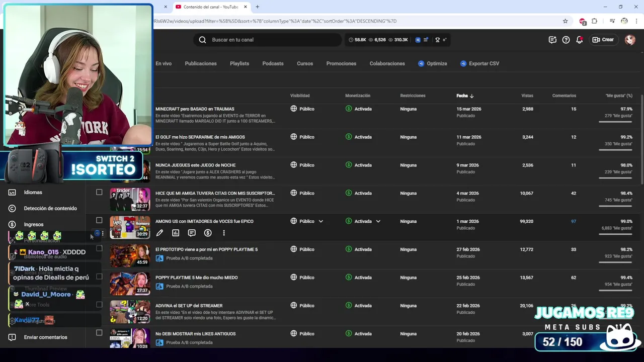The width and height of the screenshot is (644, 362).
Task: Click title 'NUNCA JUEGUES este JUEGO de NOCHE'
Action: [x=196, y=165]
